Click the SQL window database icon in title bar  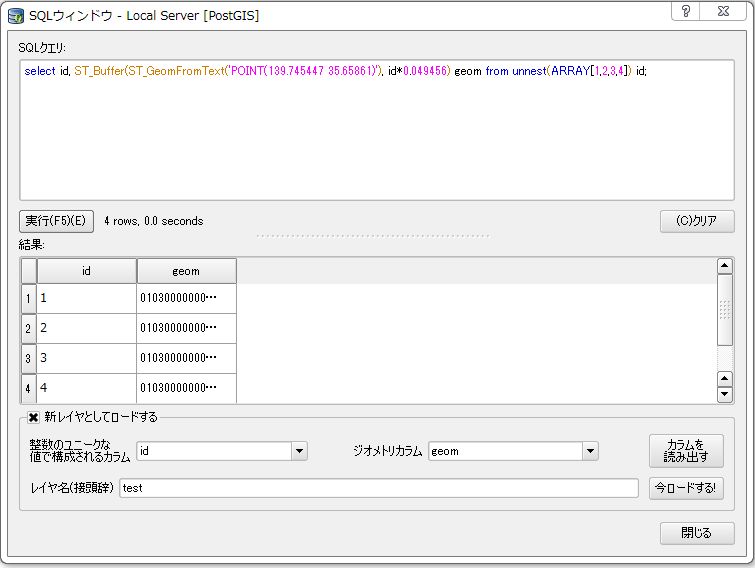pyautogui.click(x=15, y=16)
